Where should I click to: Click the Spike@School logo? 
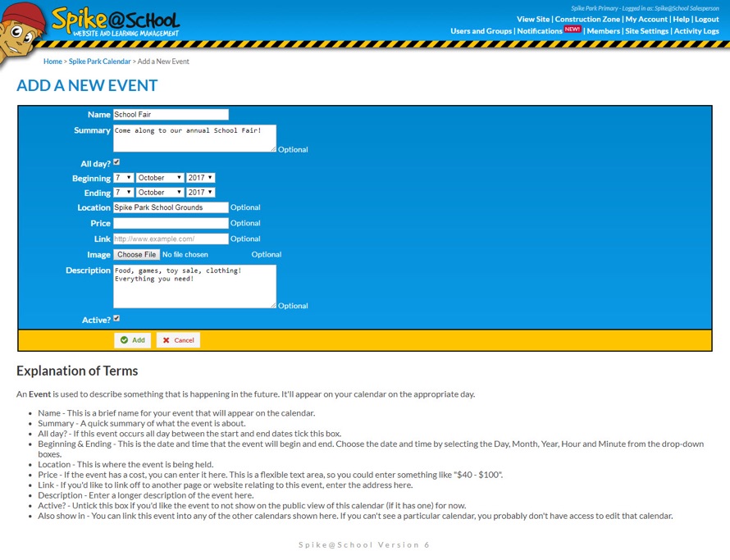115,22
